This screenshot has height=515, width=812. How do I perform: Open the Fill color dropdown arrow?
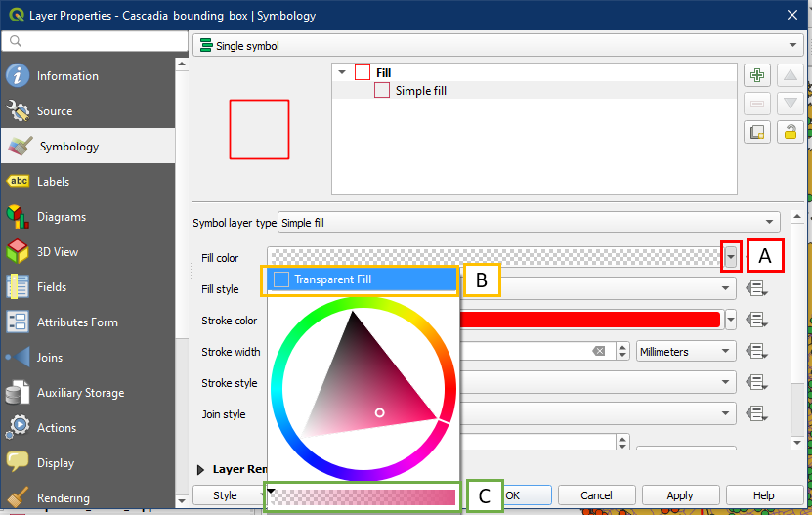(732, 258)
